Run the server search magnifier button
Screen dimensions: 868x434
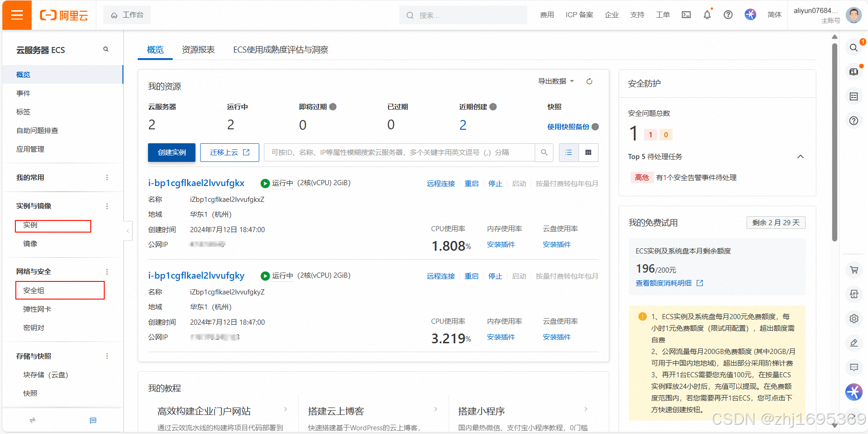tap(544, 153)
